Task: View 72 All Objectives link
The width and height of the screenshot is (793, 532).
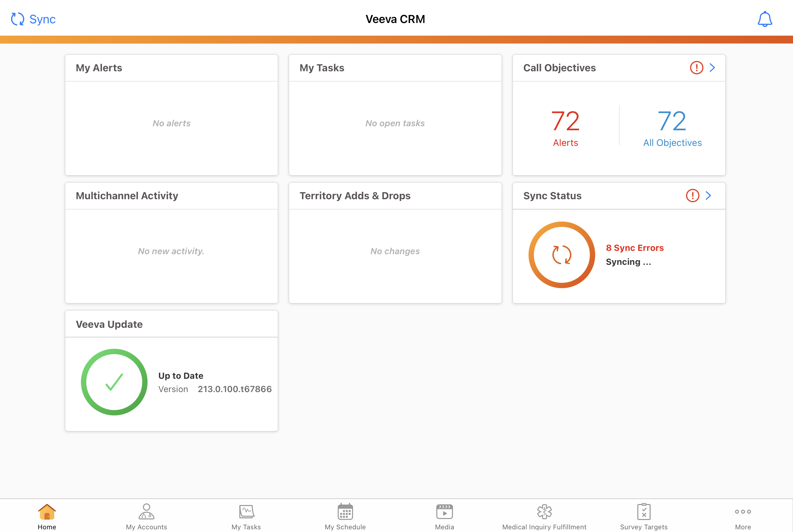Action: pyautogui.click(x=672, y=128)
